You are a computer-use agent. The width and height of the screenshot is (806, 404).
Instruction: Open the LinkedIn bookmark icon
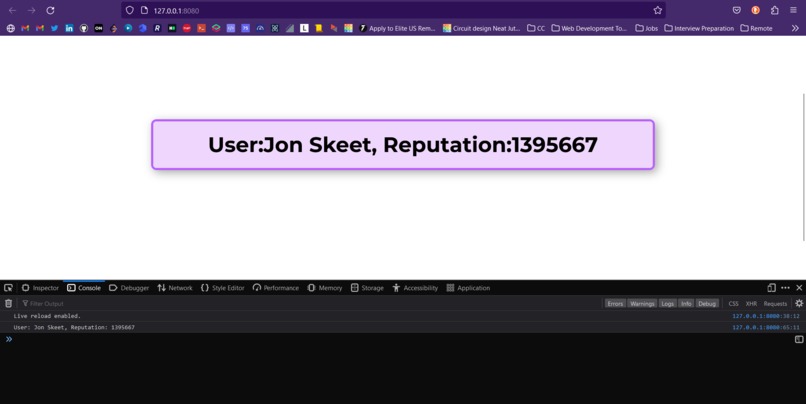[69, 28]
